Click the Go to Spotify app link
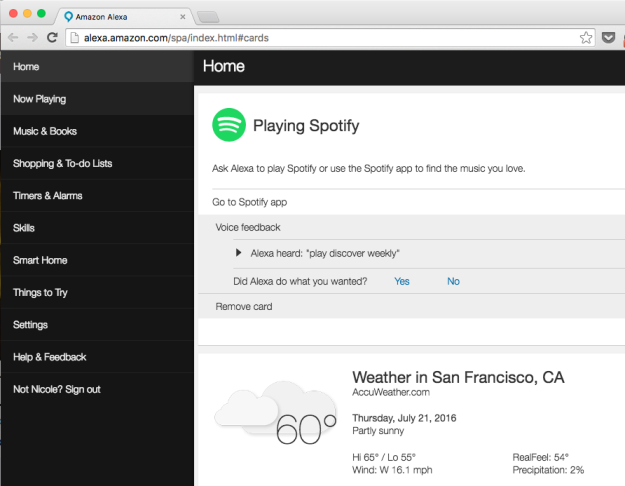Screen dimensions: 625x486 tap(250, 202)
